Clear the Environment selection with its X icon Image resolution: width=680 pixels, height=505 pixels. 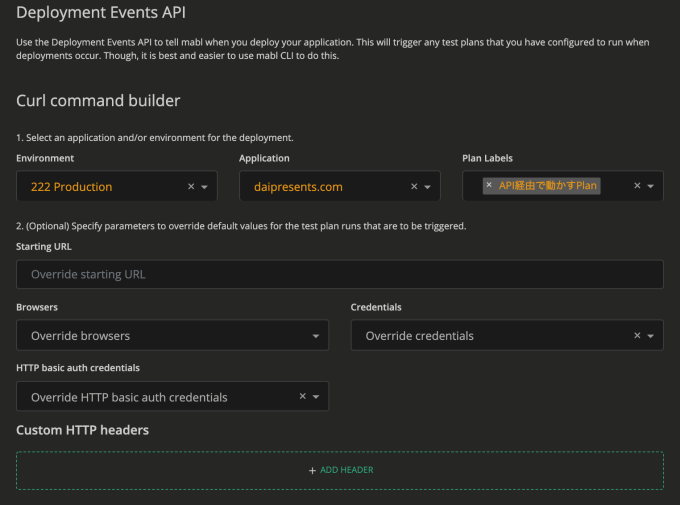coord(191,187)
